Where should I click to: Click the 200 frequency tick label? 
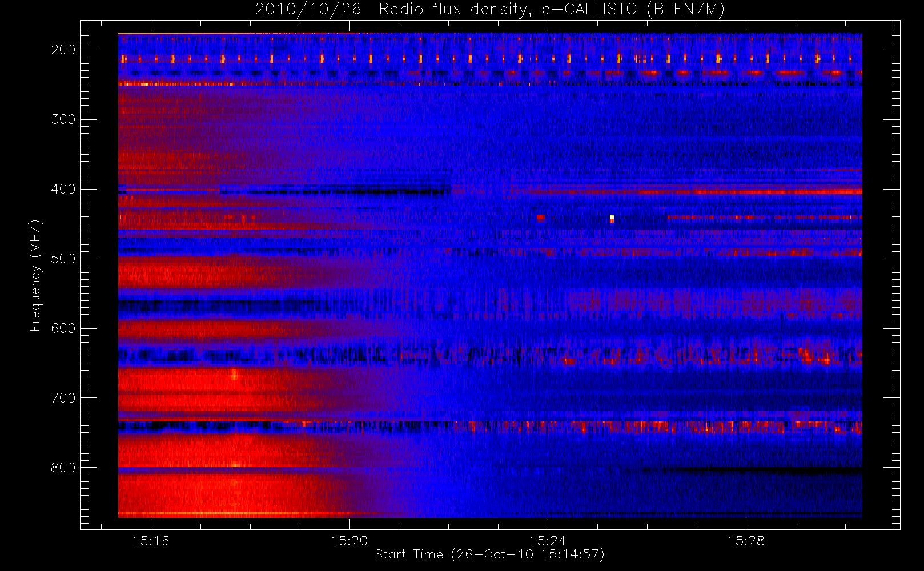click(63, 50)
